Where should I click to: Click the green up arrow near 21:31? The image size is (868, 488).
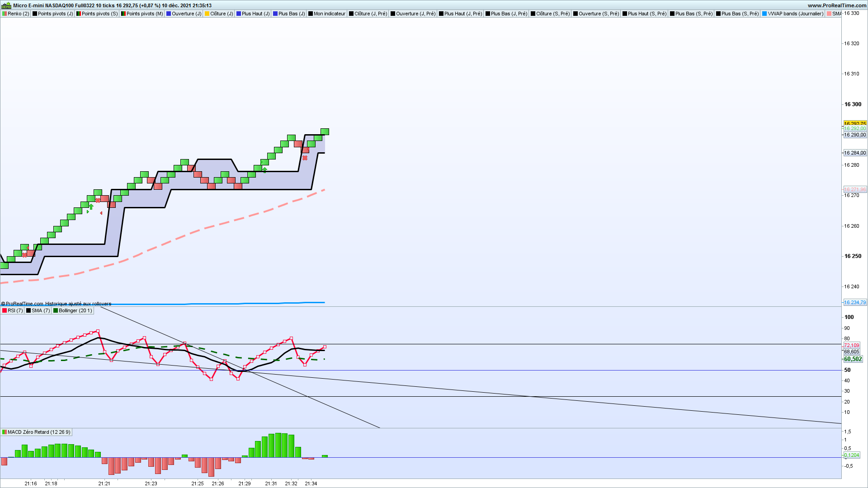[x=264, y=169]
